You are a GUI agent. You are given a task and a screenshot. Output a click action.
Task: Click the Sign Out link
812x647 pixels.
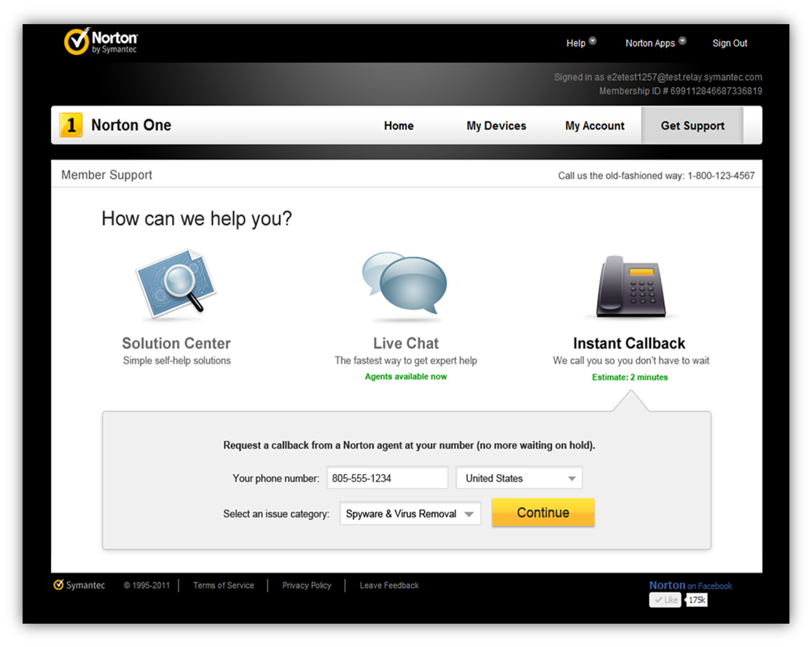tap(730, 43)
